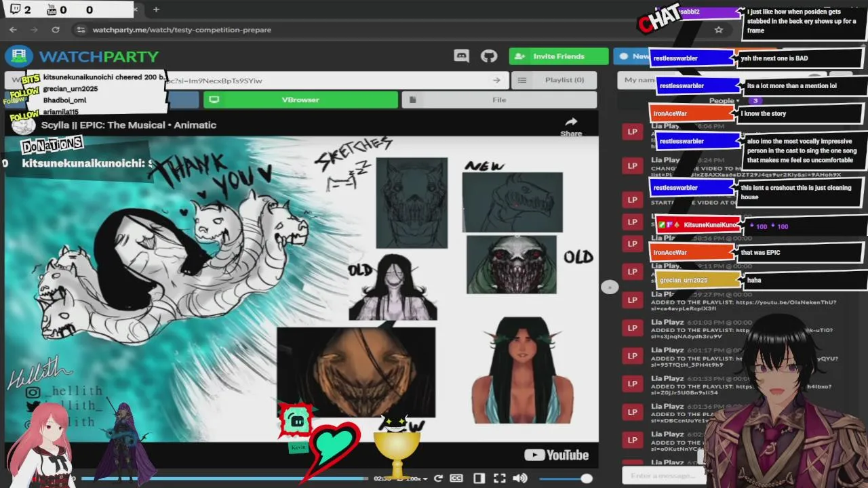The image size is (868, 488).
Task: Click the Invite Friends button
Action: tap(559, 56)
